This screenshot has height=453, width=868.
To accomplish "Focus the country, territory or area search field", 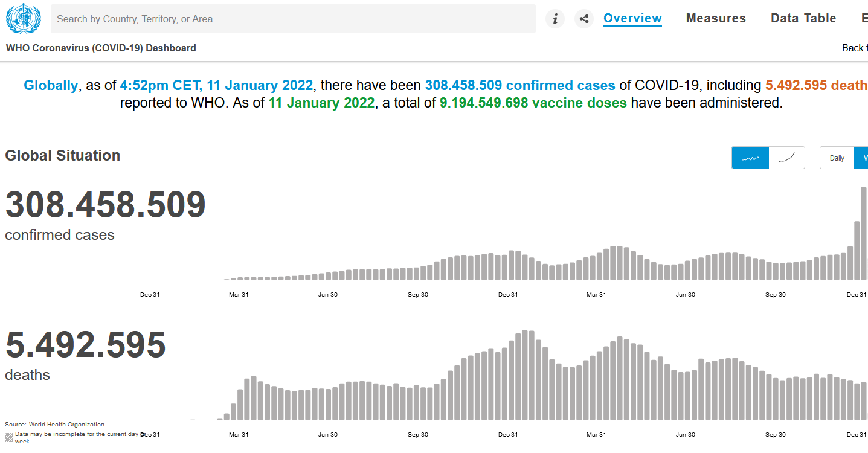I will point(293,19).
